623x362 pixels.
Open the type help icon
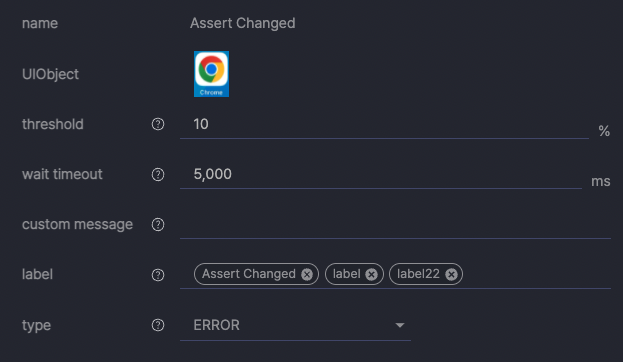[x=158, y=325]
